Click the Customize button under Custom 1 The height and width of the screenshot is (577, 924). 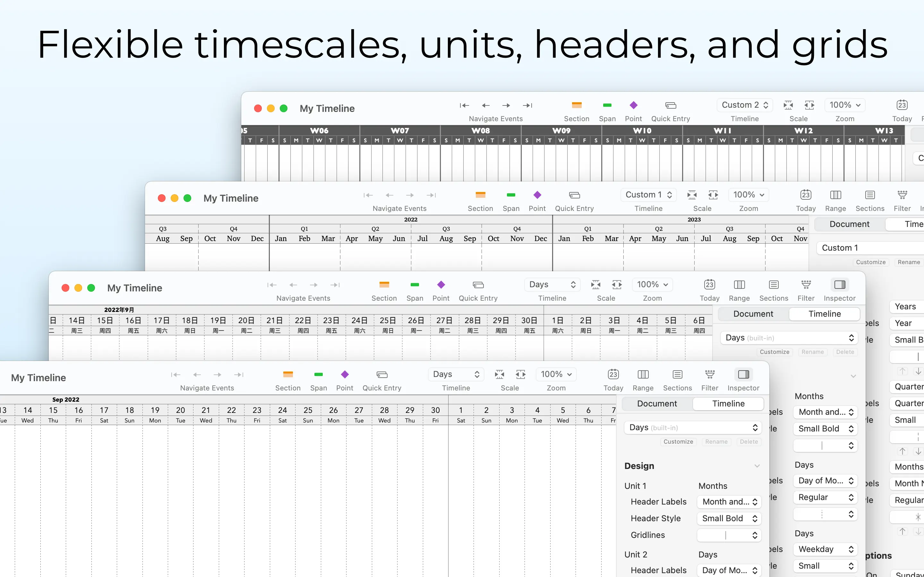coord(870,262)
